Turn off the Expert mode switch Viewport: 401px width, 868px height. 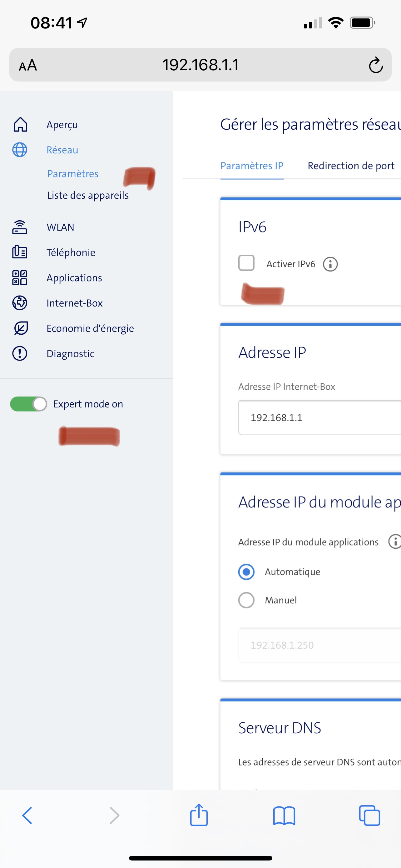click(x=29, y=404)
